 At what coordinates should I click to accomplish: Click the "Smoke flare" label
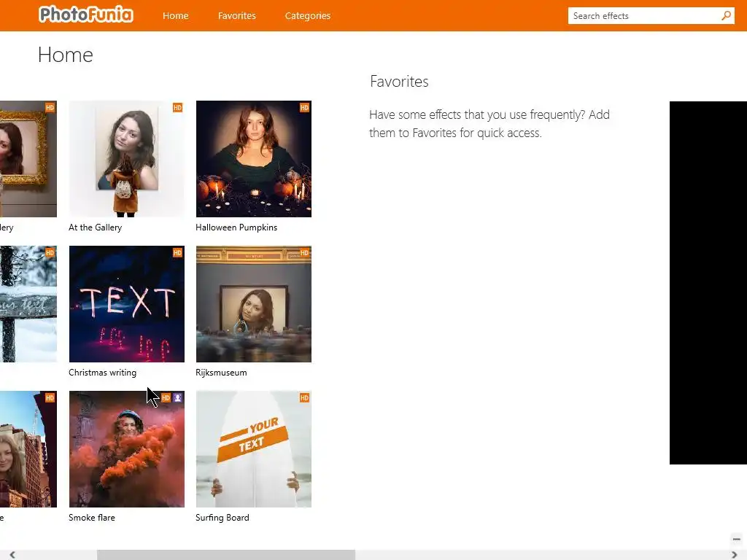[x=92, y=518]
